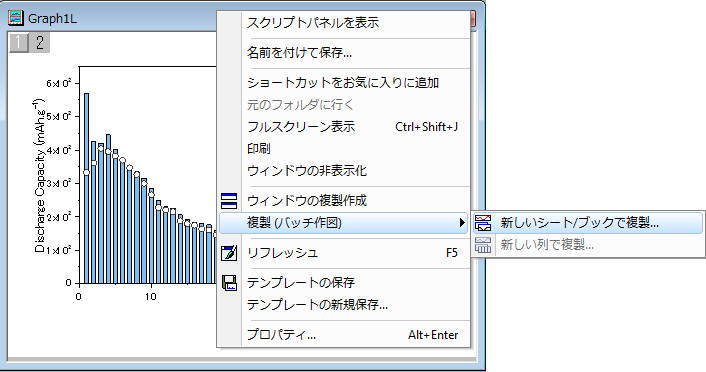Click the tallest blue bar in chart
Image resolution: width=706 pixels, height=372 pixels.
[x=86, y=188]
